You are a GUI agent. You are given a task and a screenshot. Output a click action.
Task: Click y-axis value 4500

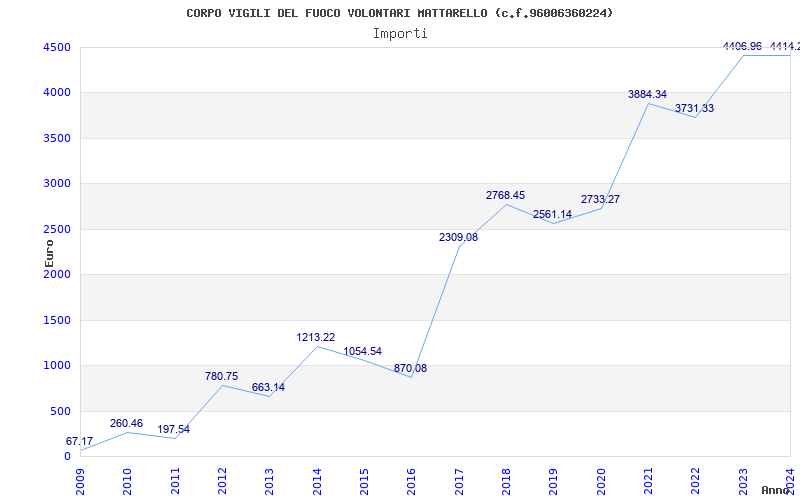point(57,47)
